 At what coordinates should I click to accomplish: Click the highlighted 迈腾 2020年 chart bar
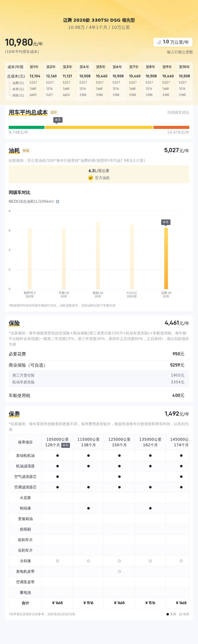click(166, 258)
